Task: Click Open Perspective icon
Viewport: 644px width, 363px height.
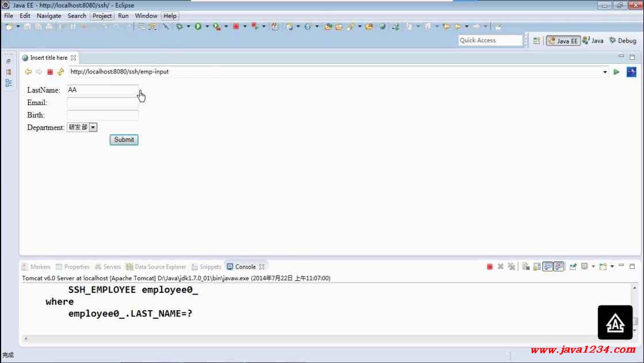Action: tap(536, 41)
